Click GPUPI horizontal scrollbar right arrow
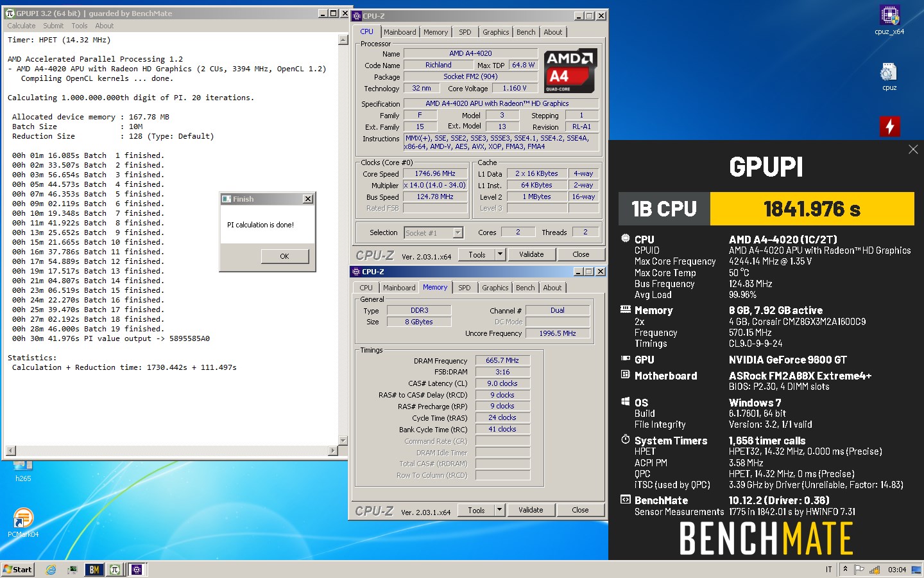924x578 pixels. (332, 451)
